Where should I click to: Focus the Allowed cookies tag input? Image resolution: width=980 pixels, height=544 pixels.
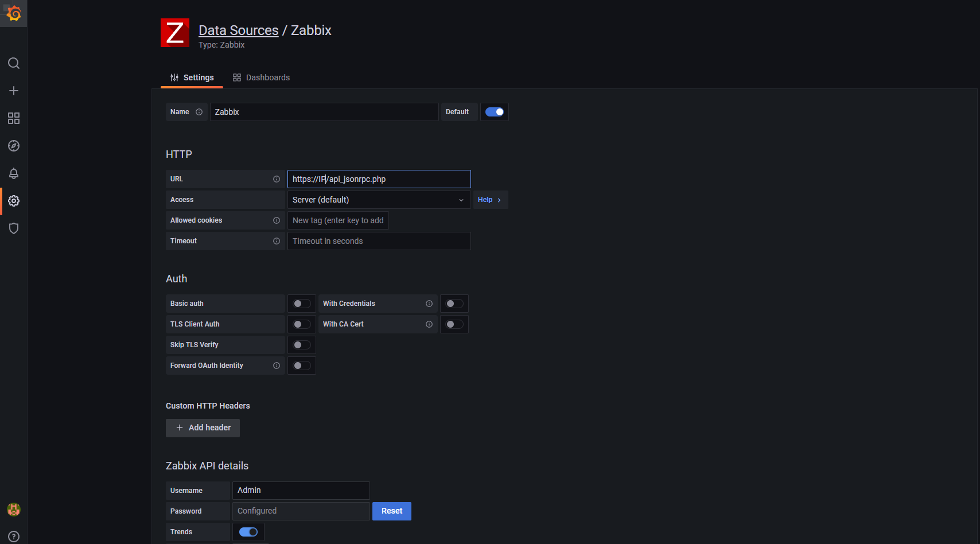coord(338,220)
